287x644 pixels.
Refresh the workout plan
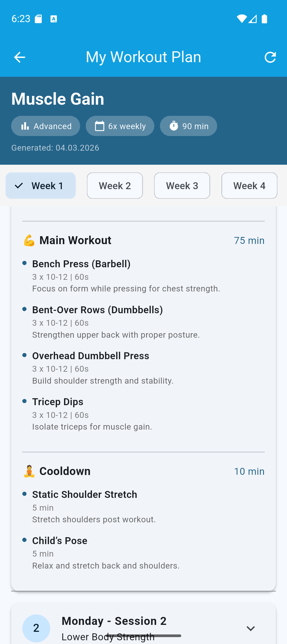tap(270, 57)
